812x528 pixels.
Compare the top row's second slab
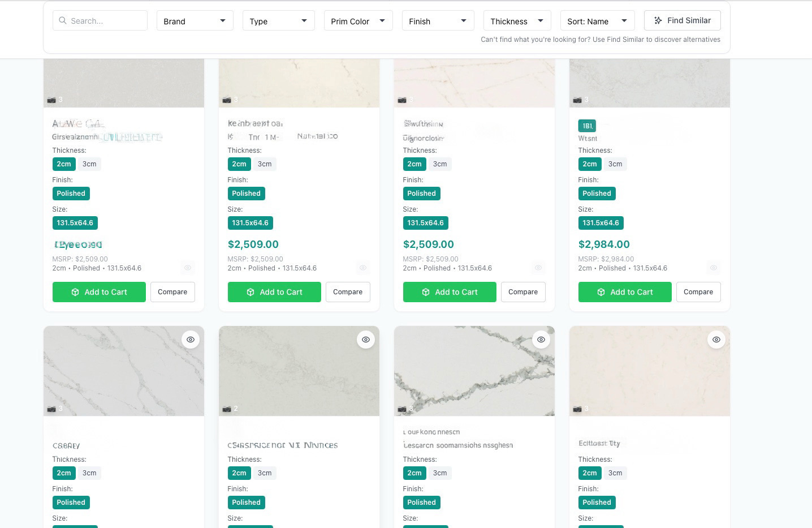coord(348,292)
